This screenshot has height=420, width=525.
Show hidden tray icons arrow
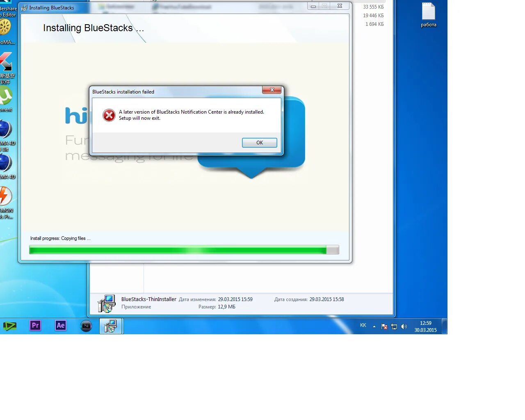(374, 326)
